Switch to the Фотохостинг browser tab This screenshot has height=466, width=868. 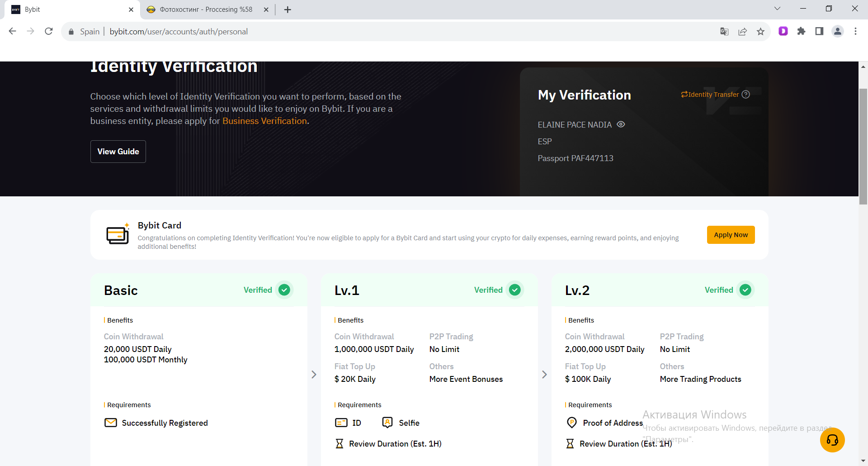pos(206,10)
